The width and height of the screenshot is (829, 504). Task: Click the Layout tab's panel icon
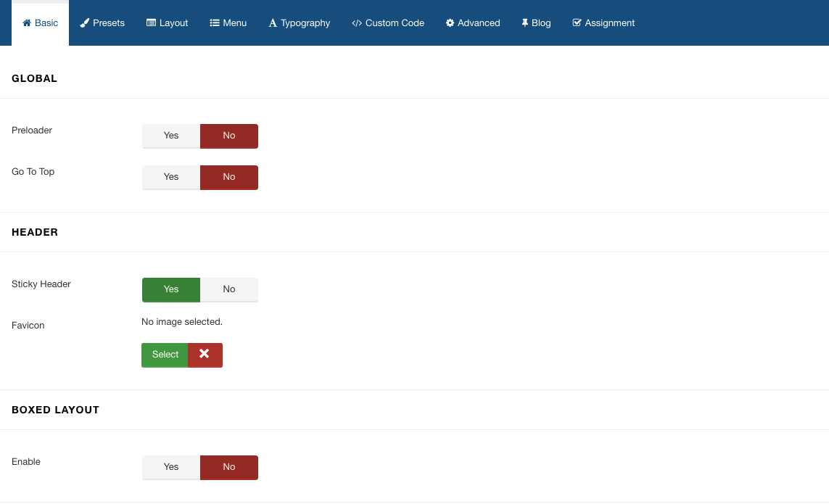click(151, 23)
